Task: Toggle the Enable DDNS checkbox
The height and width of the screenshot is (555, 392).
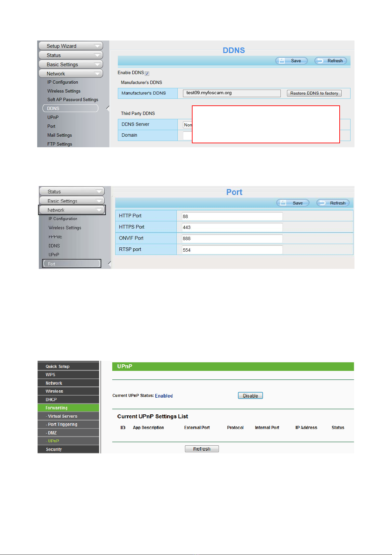Action: 147,73
